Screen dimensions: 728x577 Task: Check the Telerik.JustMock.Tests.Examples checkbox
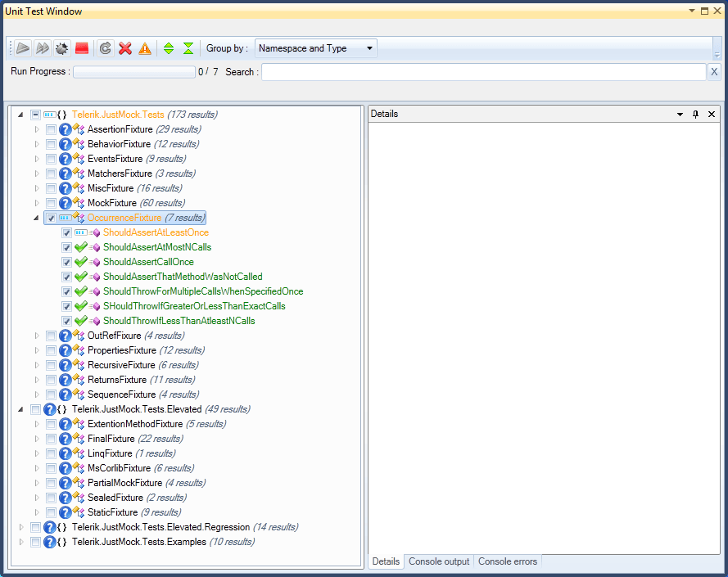[x=36, y=542]
